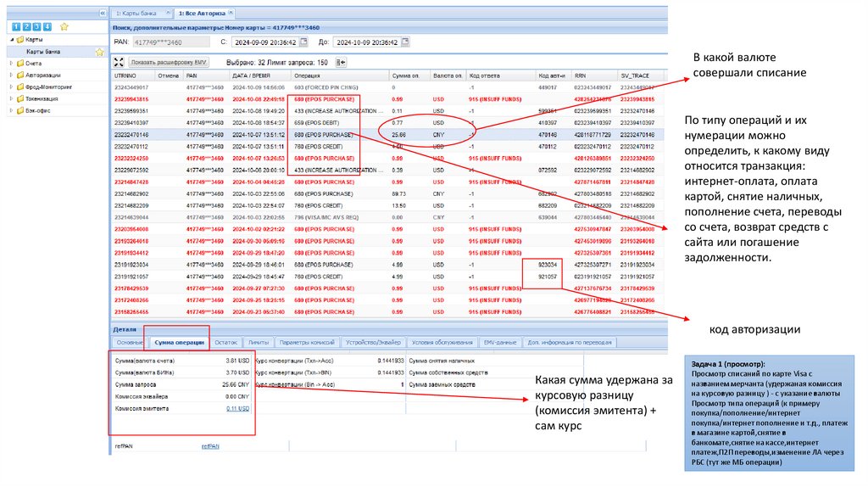Sort by the UTRNNO column header
The height and width of the screenshot is (487, 868).
click(x=131, y=76)
